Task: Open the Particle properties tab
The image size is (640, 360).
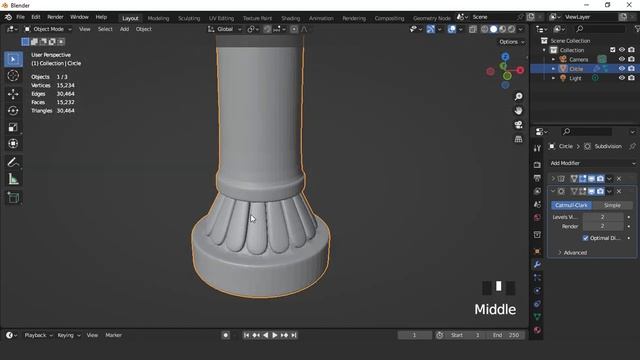Action: pyautogui.click(x=537, y=278)
